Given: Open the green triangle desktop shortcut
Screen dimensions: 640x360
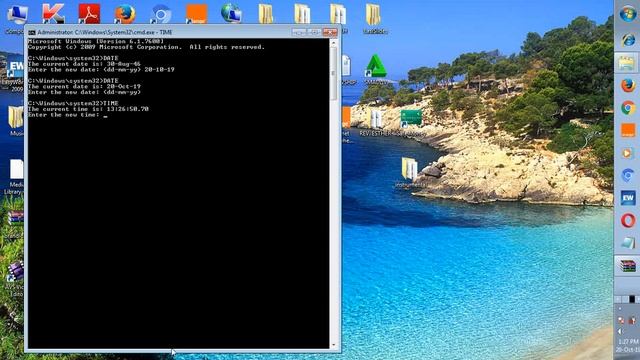Looking at the screenshot, I should [376, 67].
